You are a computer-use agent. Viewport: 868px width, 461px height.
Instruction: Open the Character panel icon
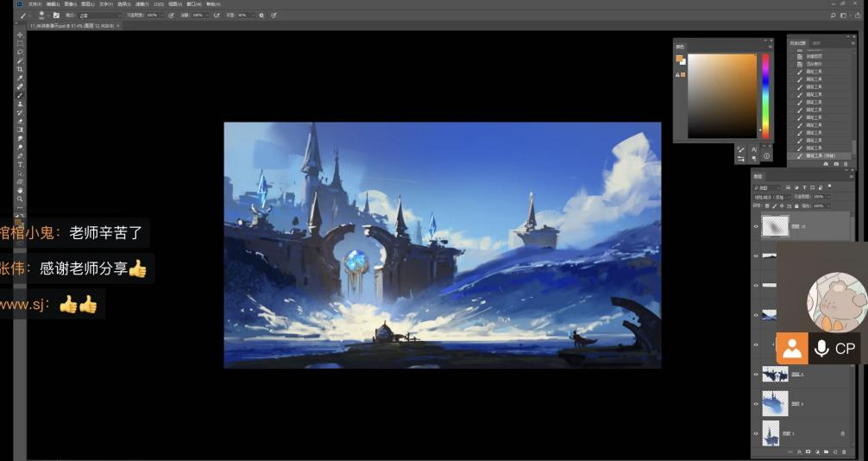754,149
